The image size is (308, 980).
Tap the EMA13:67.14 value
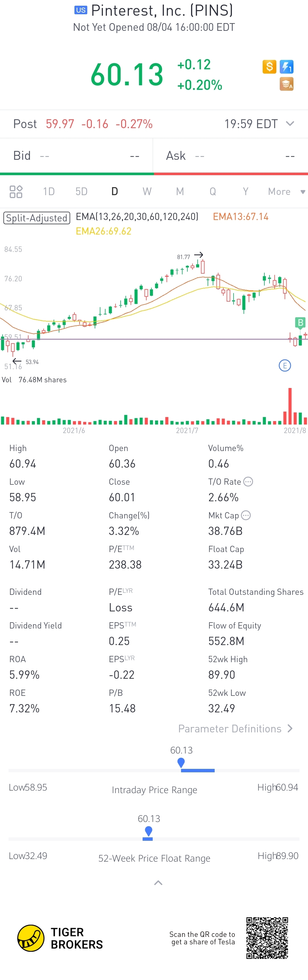pyautogui.click(x=241, y=217)
